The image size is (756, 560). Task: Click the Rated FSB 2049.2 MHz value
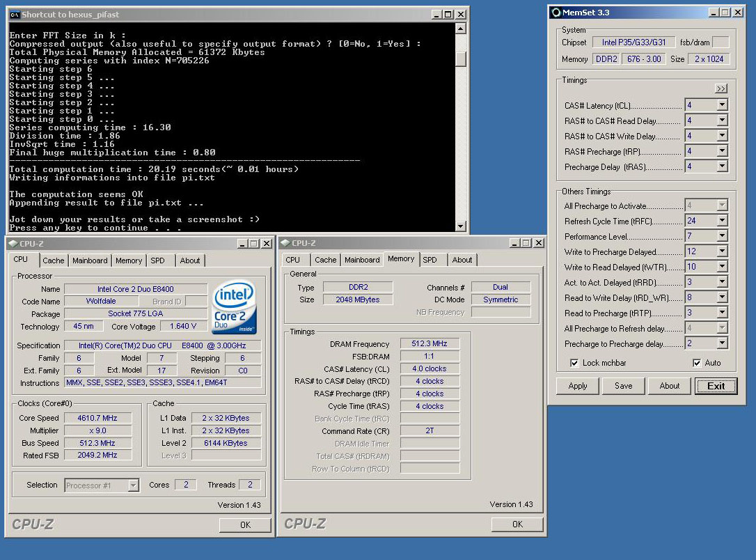pos(97,456)
